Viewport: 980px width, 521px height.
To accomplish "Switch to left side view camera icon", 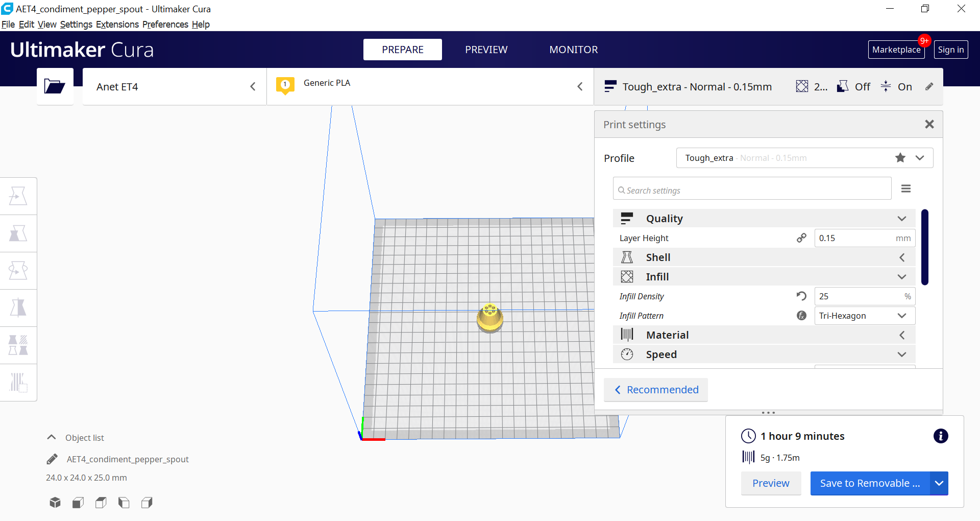I will tap(124, 503).
